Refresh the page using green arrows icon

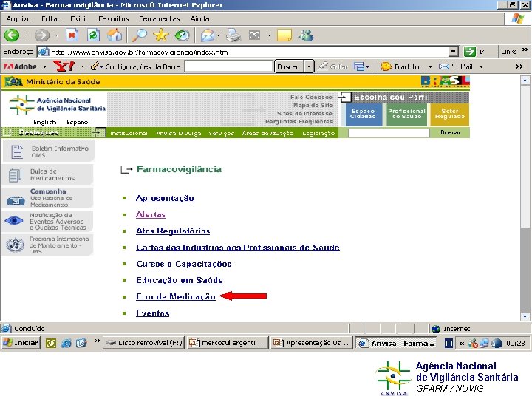point(93,35)
